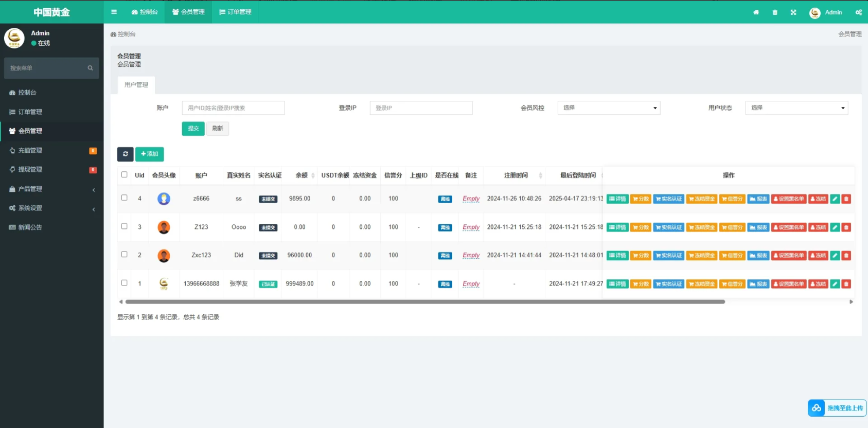This screenshot has height=428, width=868.
Task: Open 订单管理 tab in the top navigation
Action: [235, 12]
